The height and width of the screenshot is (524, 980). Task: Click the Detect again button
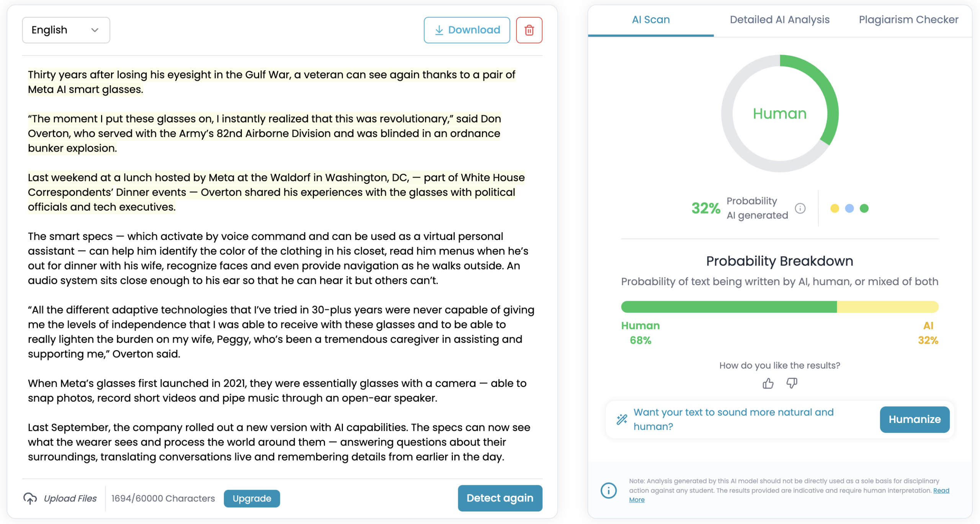(x=500, y=498)
